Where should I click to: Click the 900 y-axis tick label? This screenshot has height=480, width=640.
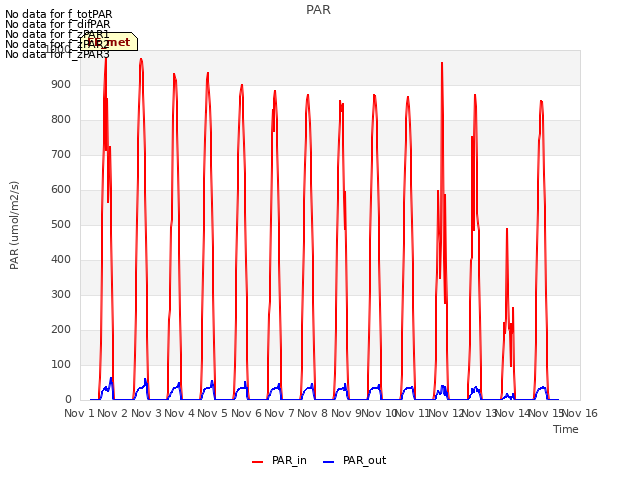point(61,85)
